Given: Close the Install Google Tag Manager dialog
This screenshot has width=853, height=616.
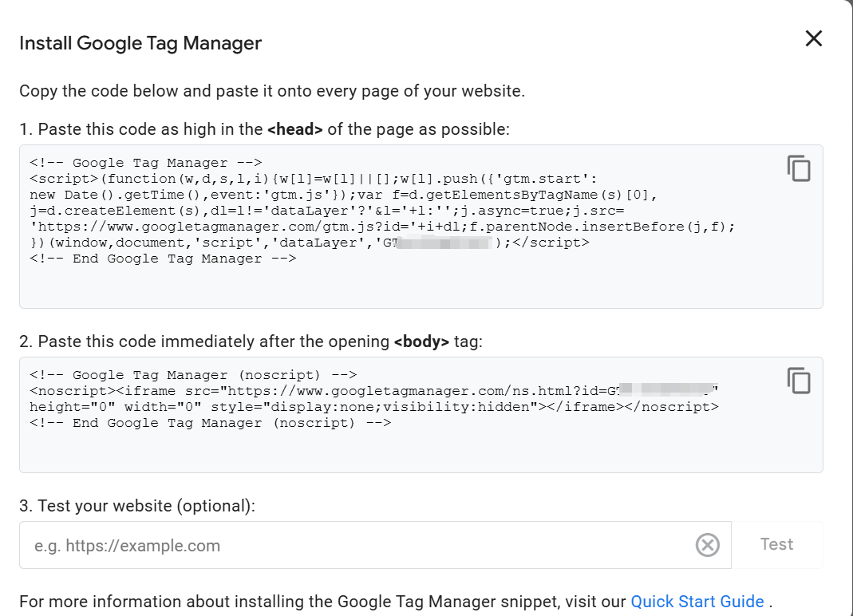Looking at the screenshot, I should tap(813, 38).
